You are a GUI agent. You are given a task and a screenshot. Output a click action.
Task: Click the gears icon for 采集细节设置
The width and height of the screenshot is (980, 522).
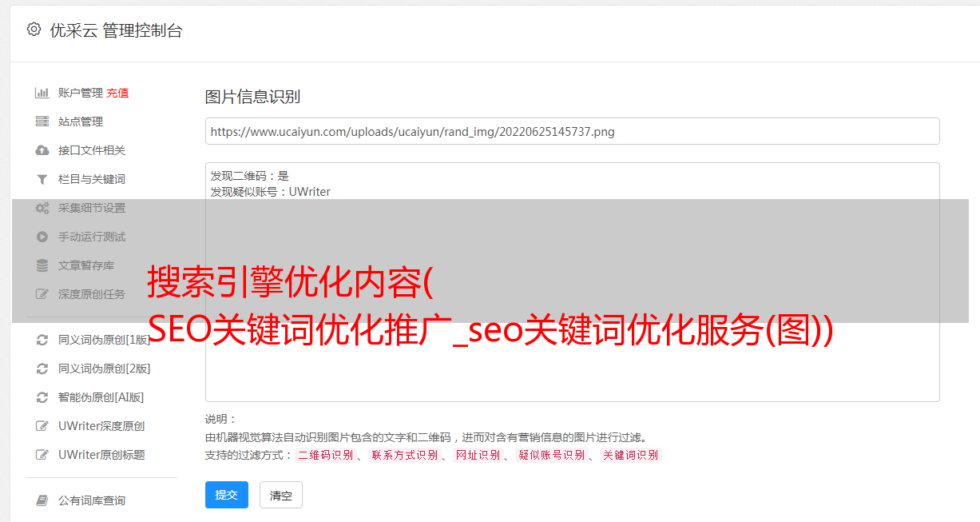42,208
